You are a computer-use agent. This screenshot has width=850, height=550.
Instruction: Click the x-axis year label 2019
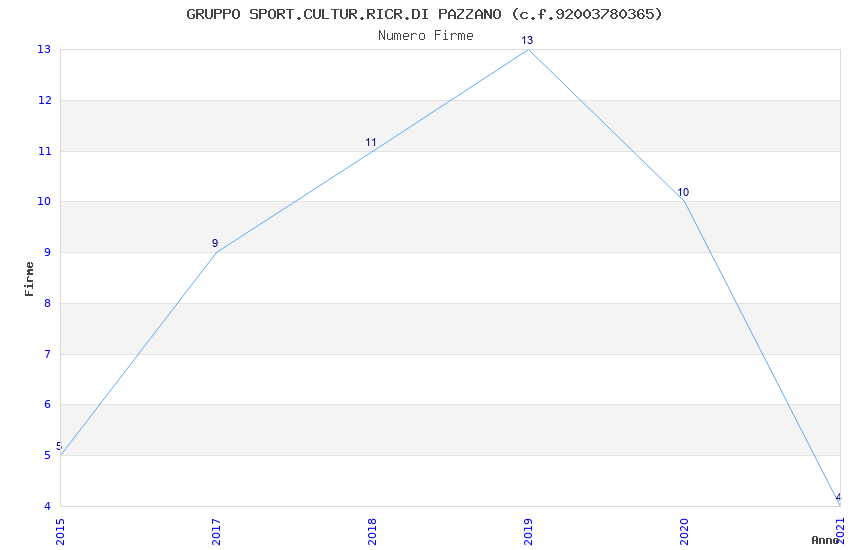[x=528, y=532]
